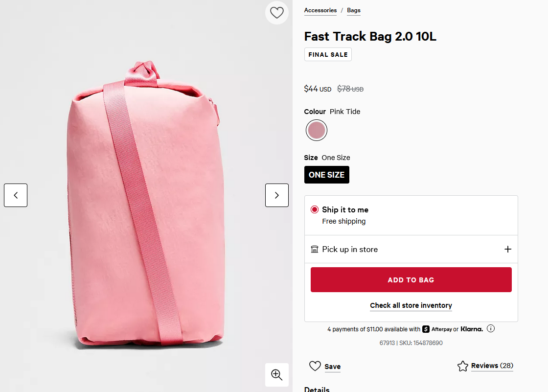Go to Accessories breadcrumb
Screen dimensions: 548x392
point(320,10)
